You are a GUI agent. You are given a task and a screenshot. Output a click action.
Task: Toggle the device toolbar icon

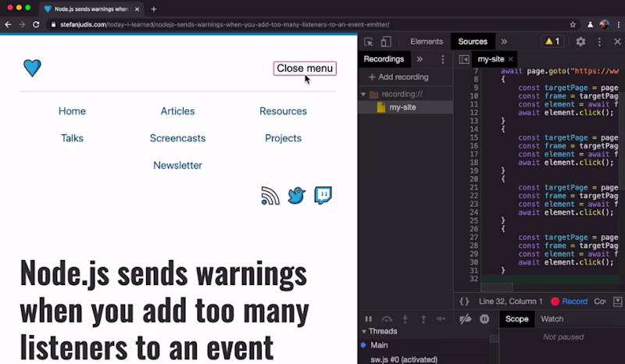(385, 41)
